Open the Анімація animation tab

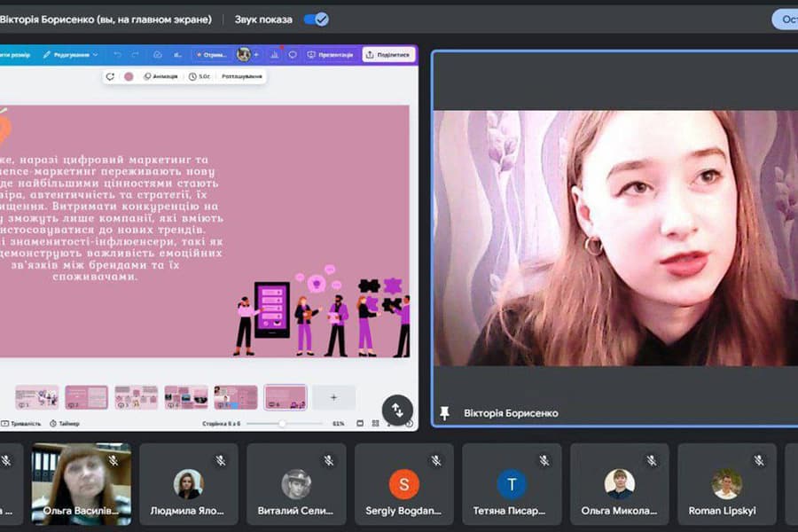click(x=160, y=76)
